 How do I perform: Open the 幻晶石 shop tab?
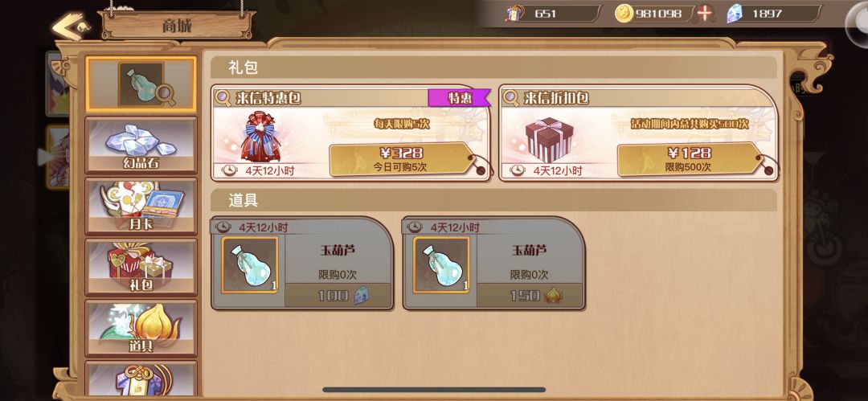click(x=141, y=145)
